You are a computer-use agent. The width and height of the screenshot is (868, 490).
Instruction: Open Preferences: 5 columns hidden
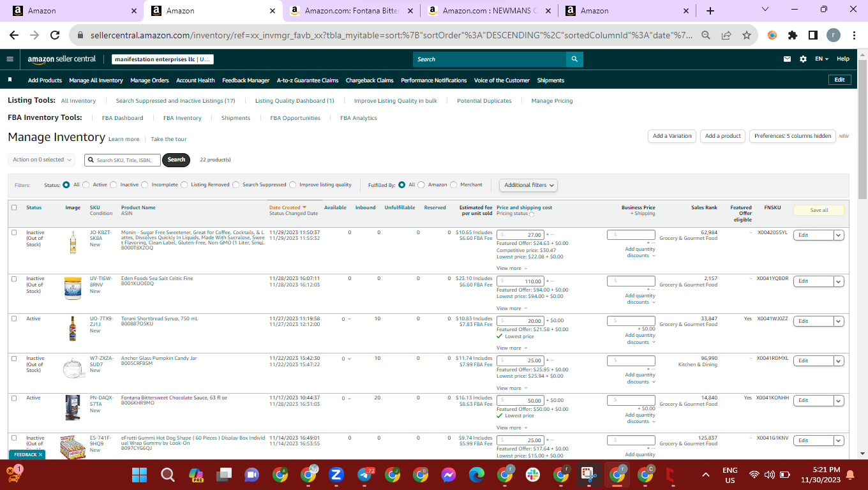pos(793,136)
